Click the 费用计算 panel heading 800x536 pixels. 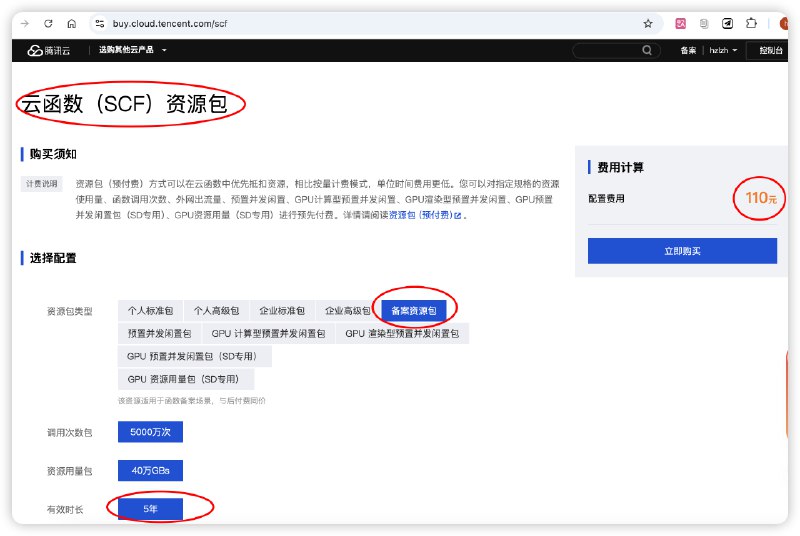click(x=620, y=167)
